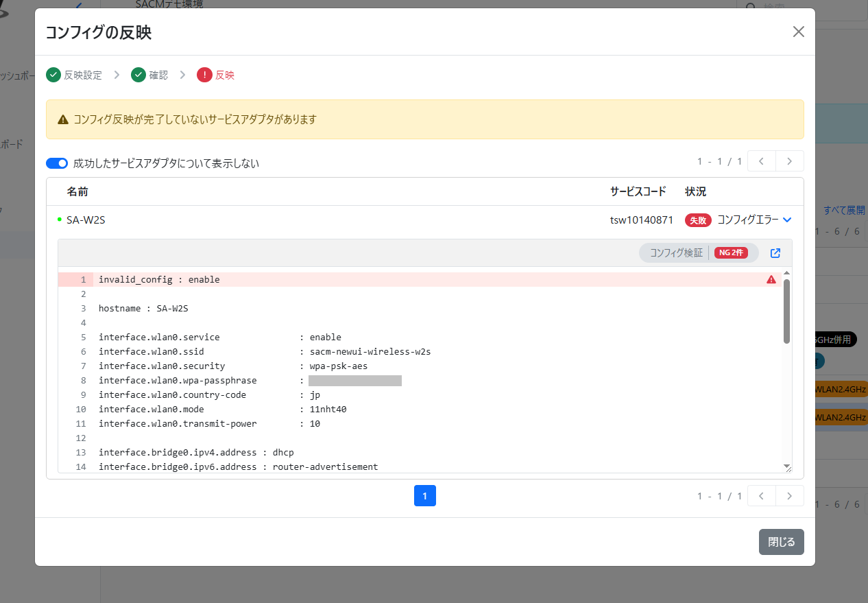Click the scroll down arrow of code viewer

coord(786,466)
